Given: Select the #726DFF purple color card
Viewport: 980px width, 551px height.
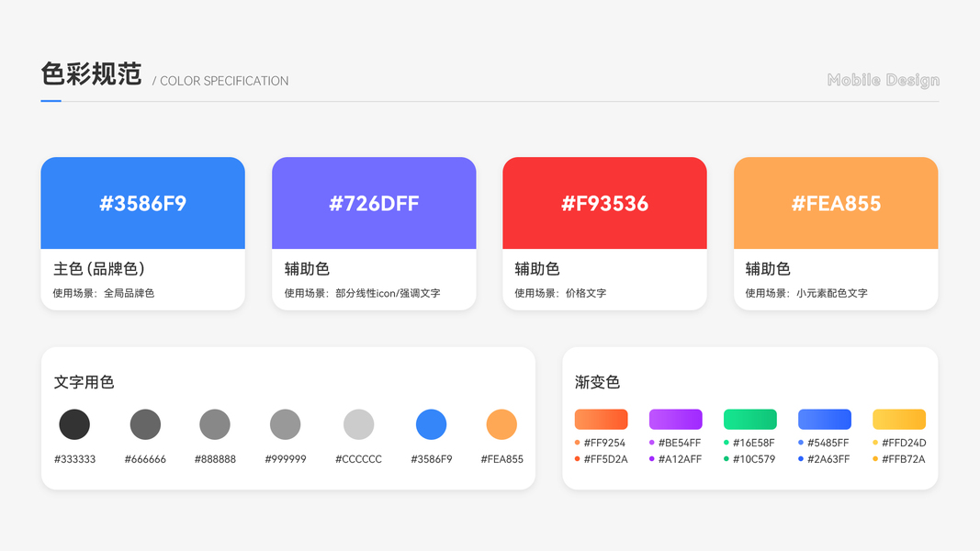Looking at the screenshot, I should [x=374, y=203].
